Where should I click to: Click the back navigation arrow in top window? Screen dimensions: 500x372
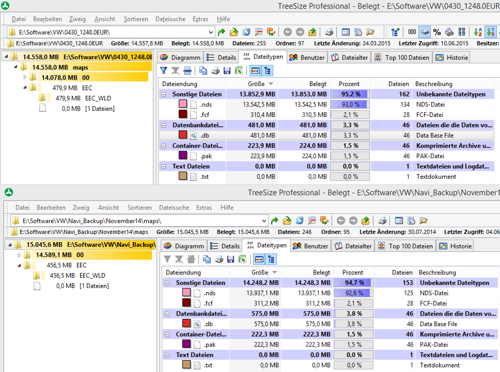[x=287, y=32]
